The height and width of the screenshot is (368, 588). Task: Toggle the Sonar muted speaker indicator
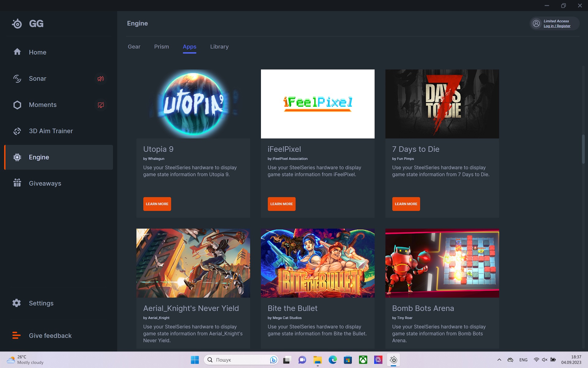pyautogui.click(x=100, y=79)
